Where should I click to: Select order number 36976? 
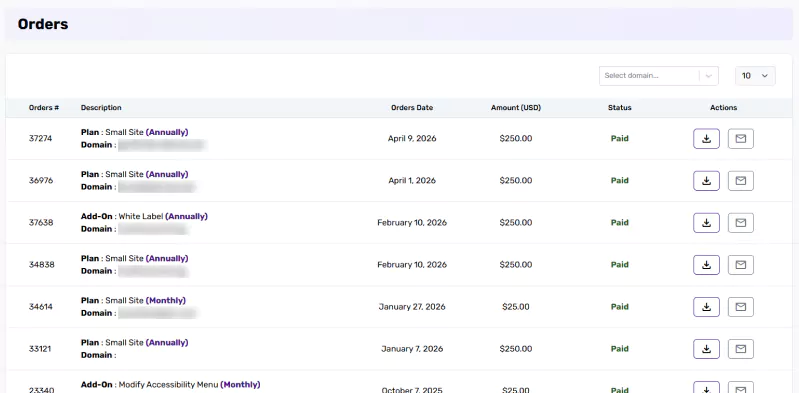click(x=41, y=180)
